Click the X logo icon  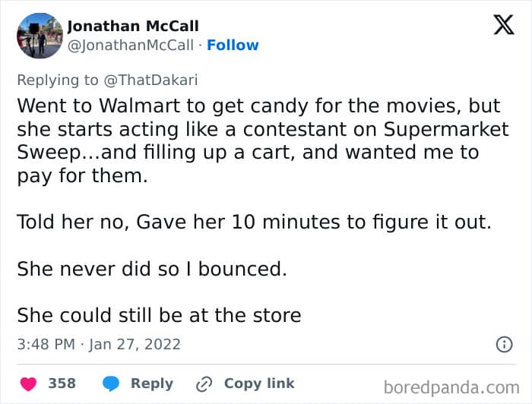pyautogui.click(x=503, y=25)
